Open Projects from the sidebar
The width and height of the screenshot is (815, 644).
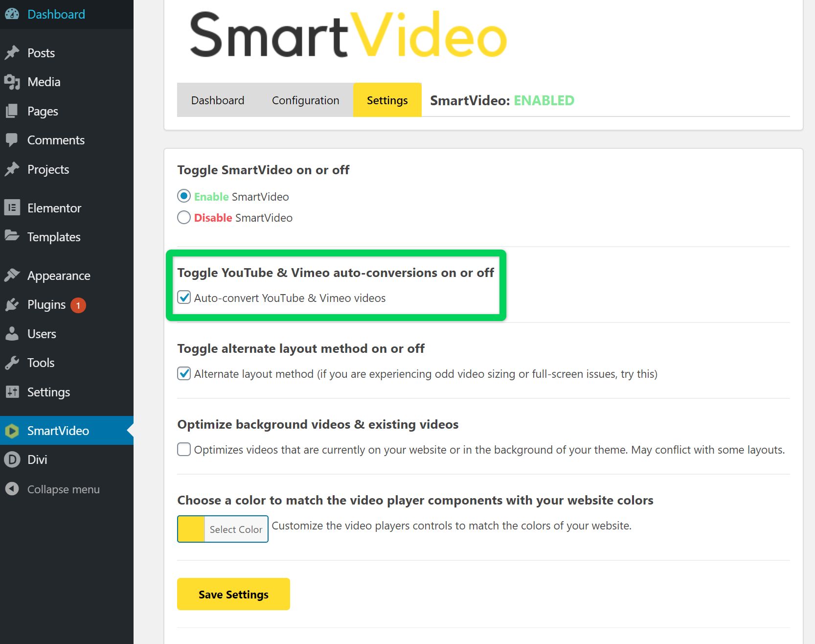(13, 169)
